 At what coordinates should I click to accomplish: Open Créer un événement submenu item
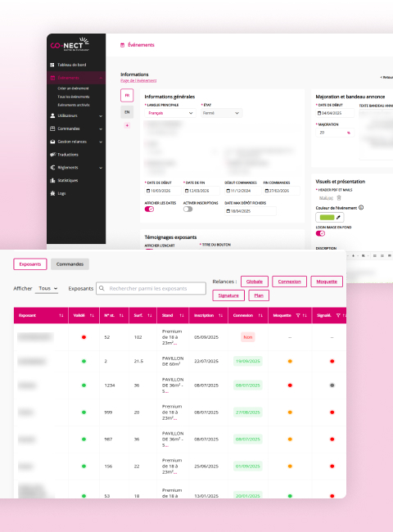[73, 88]
